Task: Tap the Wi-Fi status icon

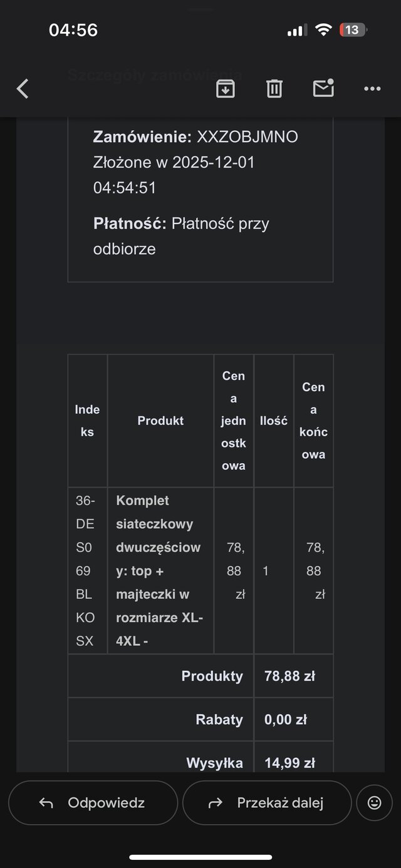Action: (x=323, y=30)
